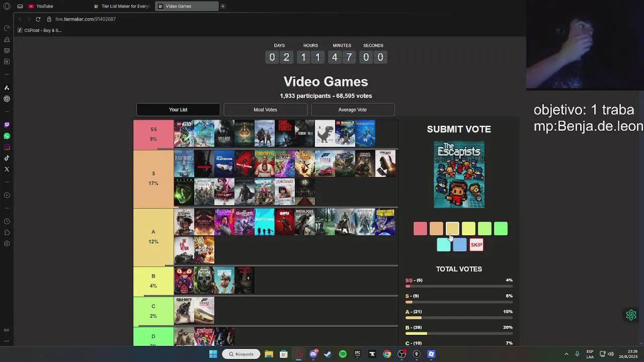Open Epic Games launcher from taskbar
Screen dimensions: 644x362
357,354
